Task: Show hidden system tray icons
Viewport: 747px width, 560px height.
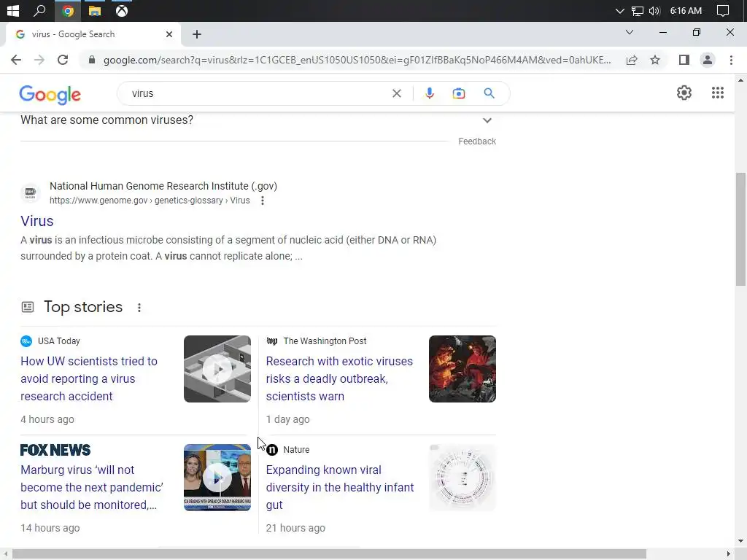Action: 619,10
